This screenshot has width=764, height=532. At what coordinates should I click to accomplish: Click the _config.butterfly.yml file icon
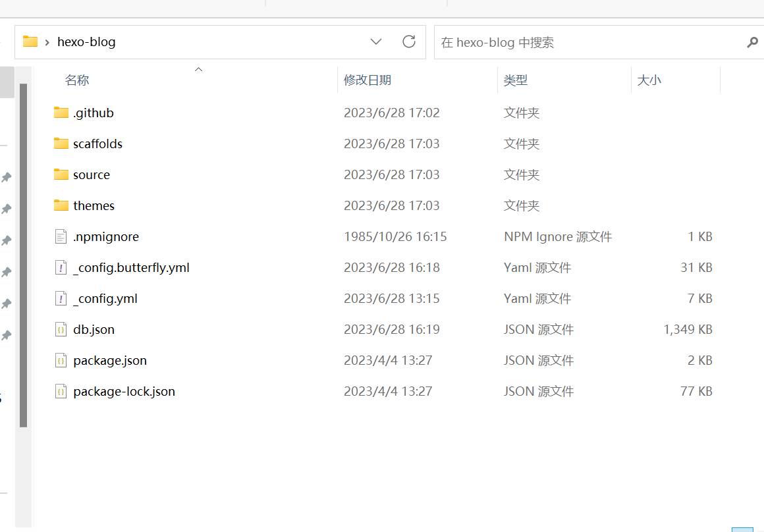tap(61, 267)
